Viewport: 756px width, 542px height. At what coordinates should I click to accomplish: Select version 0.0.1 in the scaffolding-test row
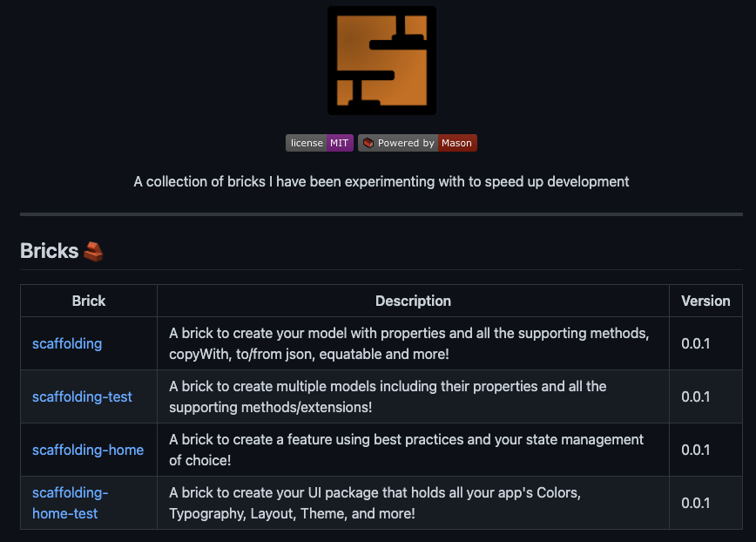coord(696,396)
